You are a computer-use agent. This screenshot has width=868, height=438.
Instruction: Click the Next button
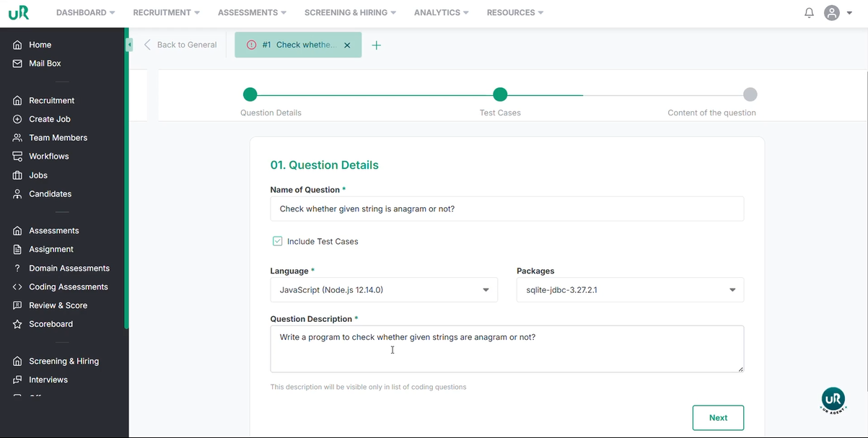click(717, 418)
